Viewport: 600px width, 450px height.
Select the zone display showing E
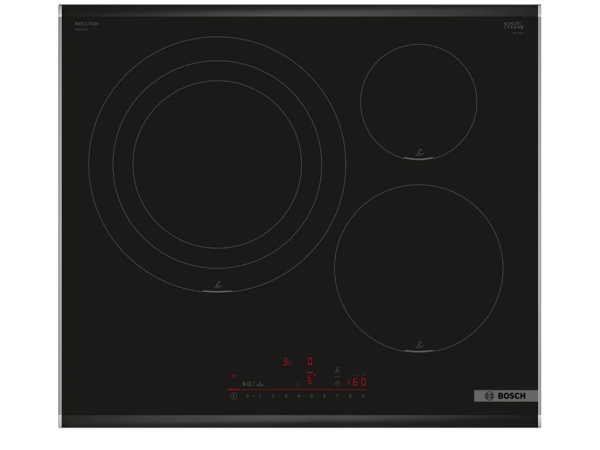311,379
